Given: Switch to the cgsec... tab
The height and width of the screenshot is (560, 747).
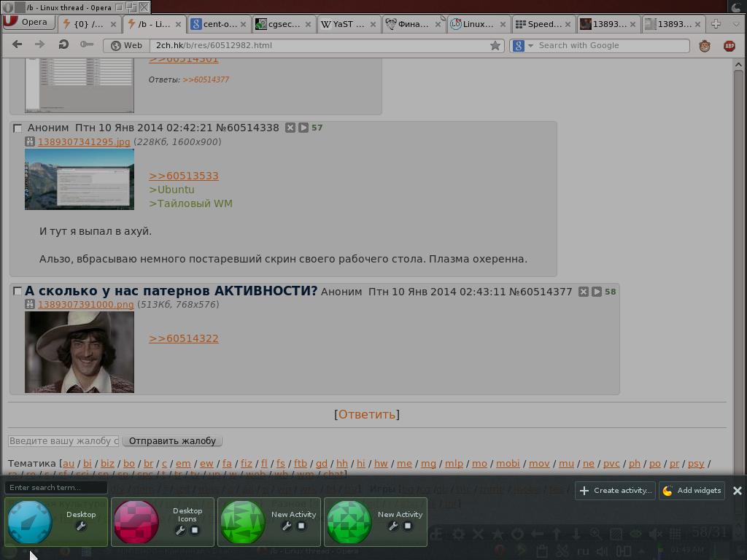Looking at the screenshot, I should (x=284, y=24).
